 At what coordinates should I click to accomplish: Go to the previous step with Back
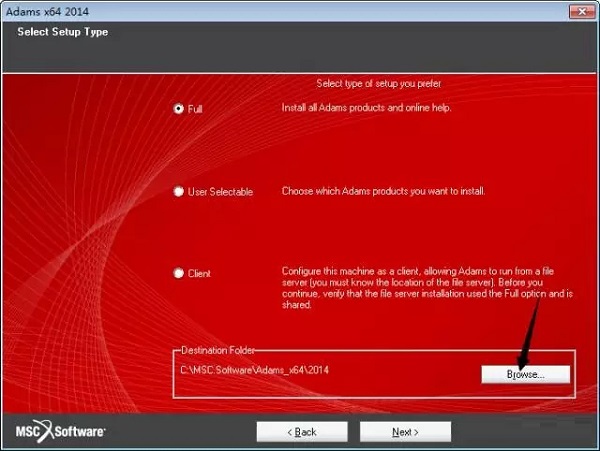pos(302,432)
